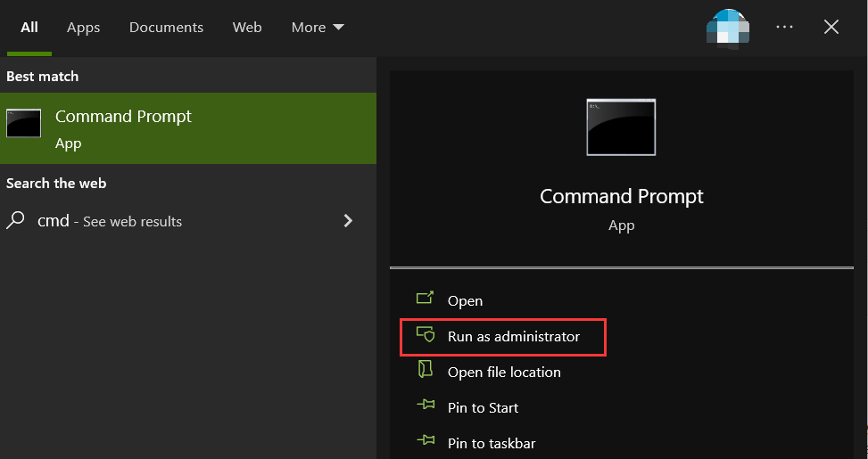Open the Web search tab
This screenshot has height=459, width=868.
(247, 27)
